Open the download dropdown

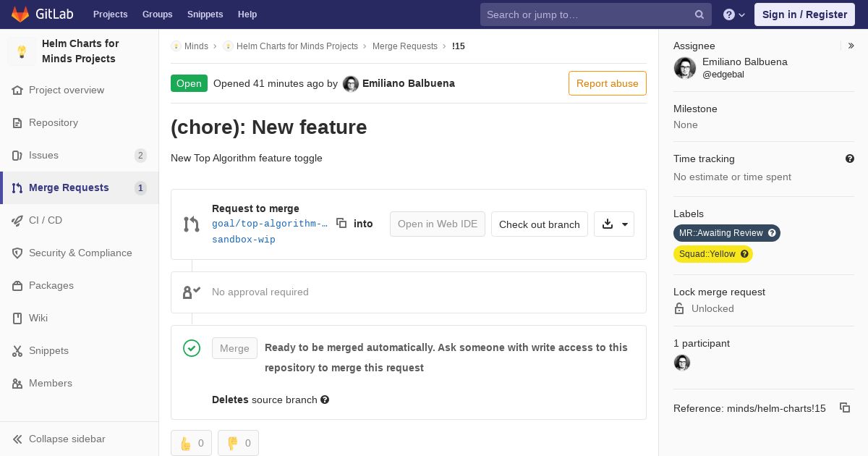point(614,224)
